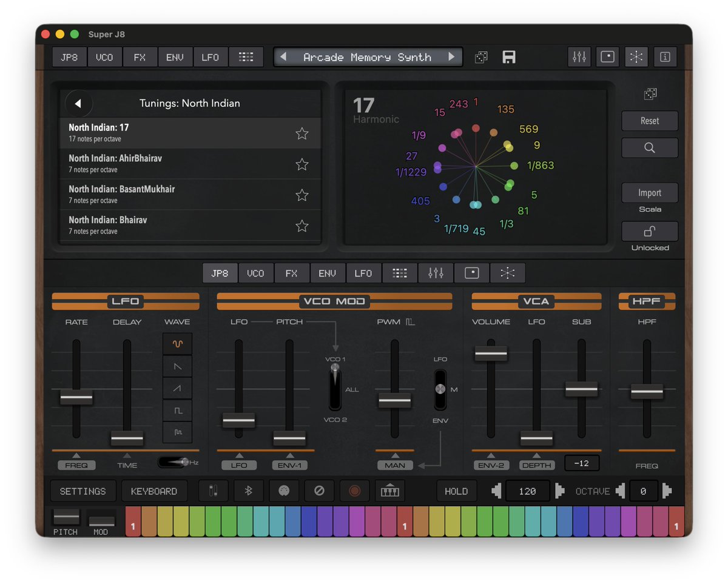Randomize the patch with the top dice icon

(481, 57)
